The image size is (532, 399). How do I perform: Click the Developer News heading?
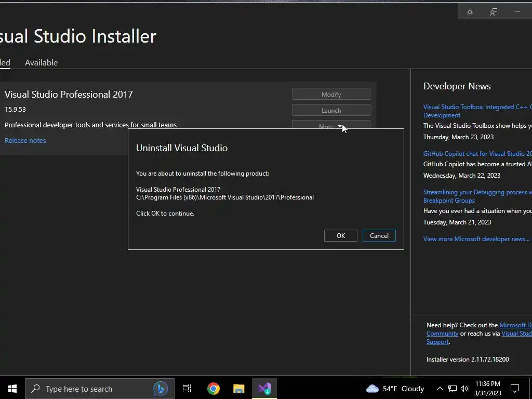tap(457, 86)
